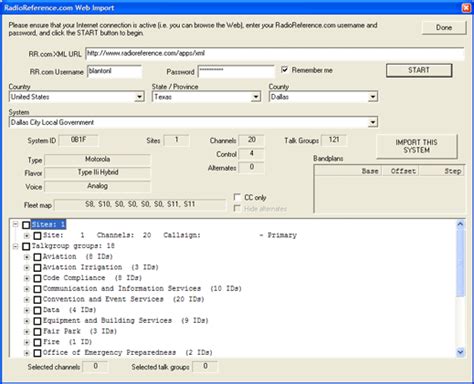This screenshot has height=384, width=474.
Task: Click the Step column header in Bandplans
Action: (x=441, y=171)
